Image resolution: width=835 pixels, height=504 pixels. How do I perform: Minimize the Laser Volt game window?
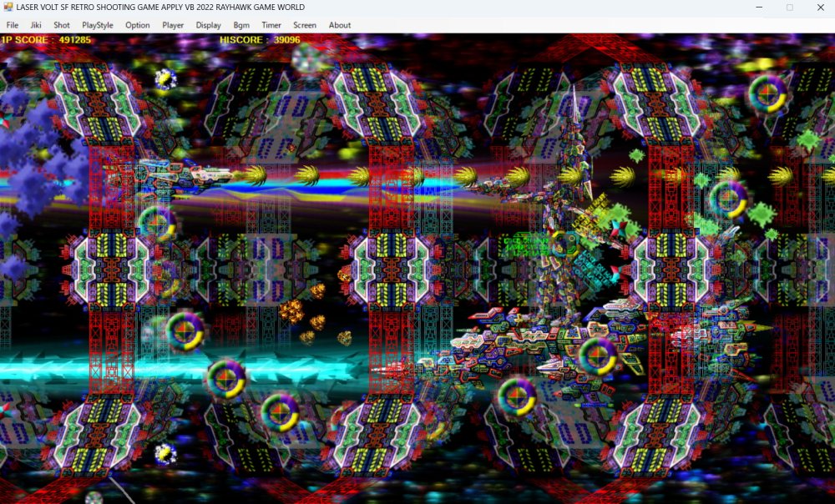[759, 8]
